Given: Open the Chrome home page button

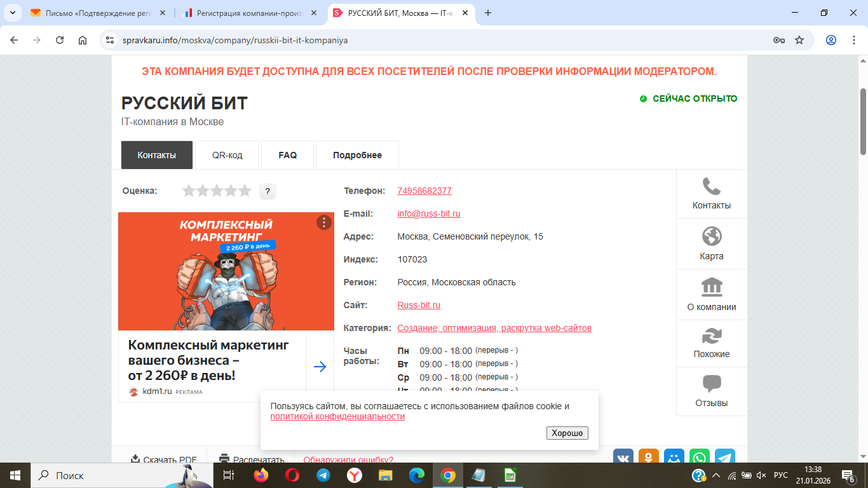Looking at the screenshot, I should (x=83, y=40).
